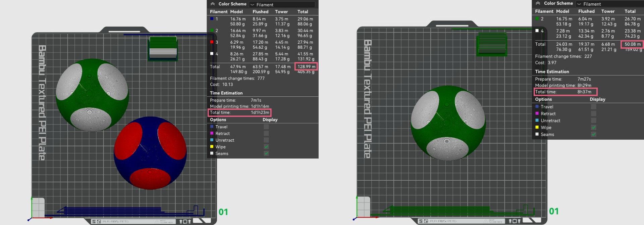
Task: Select the plate 01 label beside the single-ball plate
Action: click(554, 211)
